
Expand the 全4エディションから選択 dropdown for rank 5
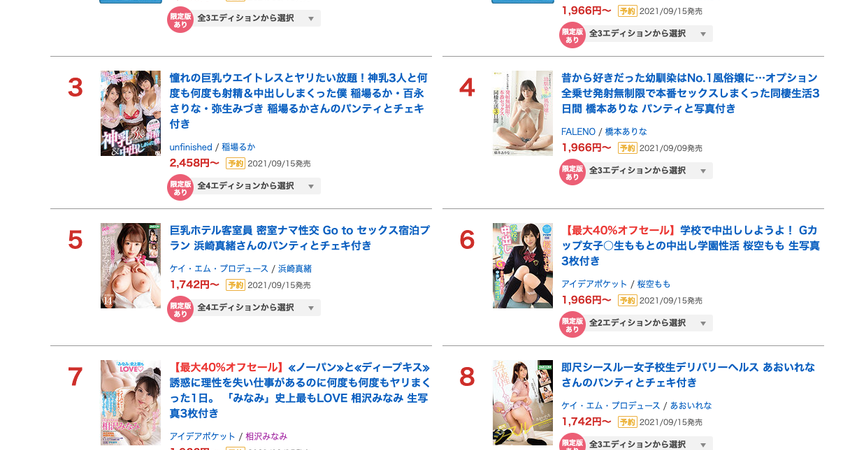[x=257, y=307]
